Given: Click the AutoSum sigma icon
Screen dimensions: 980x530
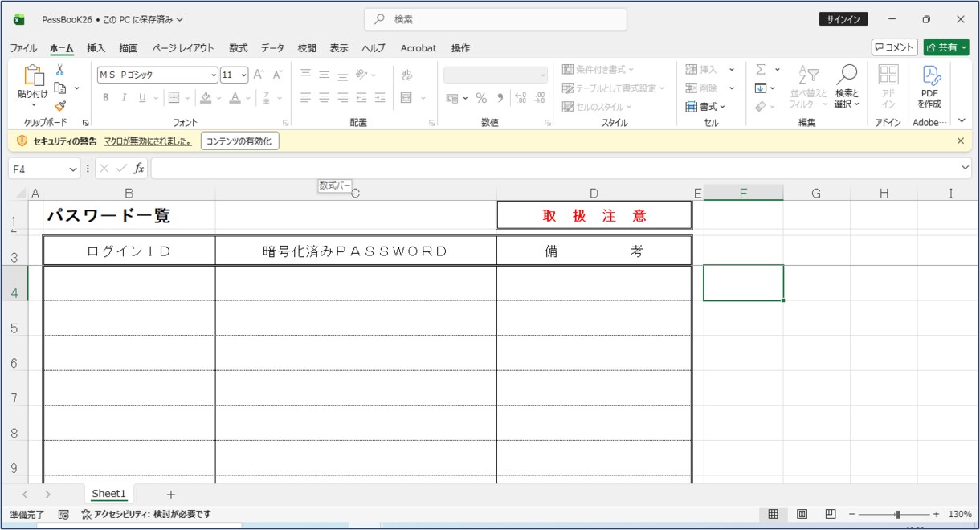Looking at the screenshot, I should click(761, 70).
